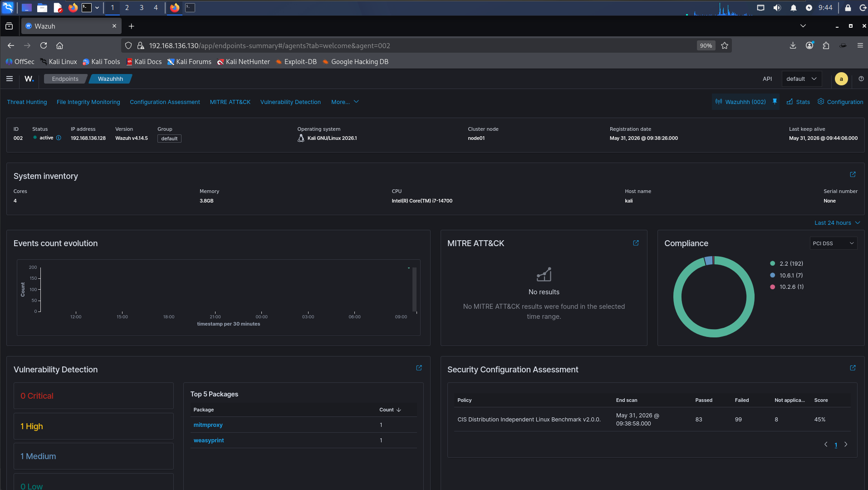Screen dimensions: 868x490
Task: Click the volume icon in system tray
Action: coord(777,8)
